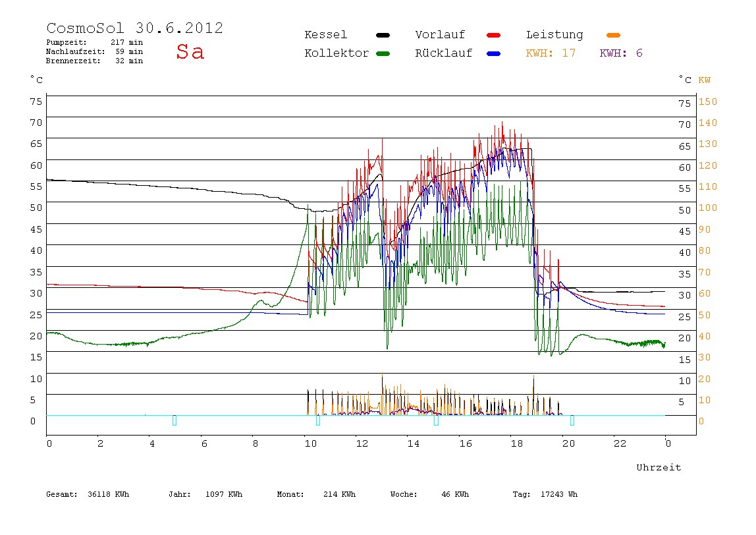Viewport: 756px width, 535px height.
Task: Click the 'Uhrzeit' axis caption
Action: [x=659, y=467]
